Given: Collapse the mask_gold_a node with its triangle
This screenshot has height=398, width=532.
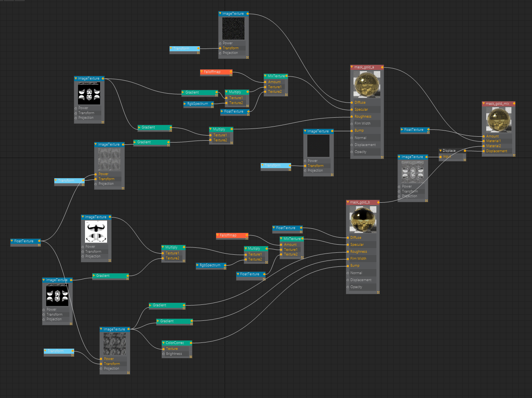Looking at the screenshot, I should [x=352, y=67].
